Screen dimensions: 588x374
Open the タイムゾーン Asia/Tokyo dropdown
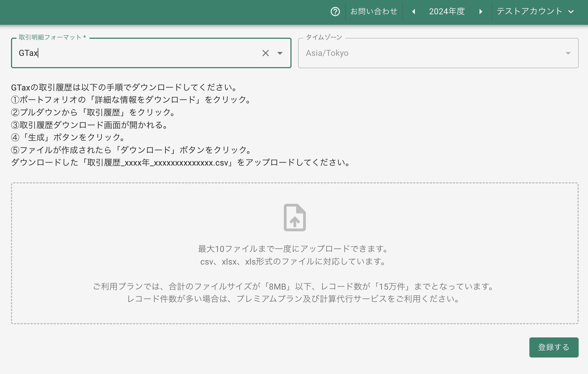click(x=438, y=53)
